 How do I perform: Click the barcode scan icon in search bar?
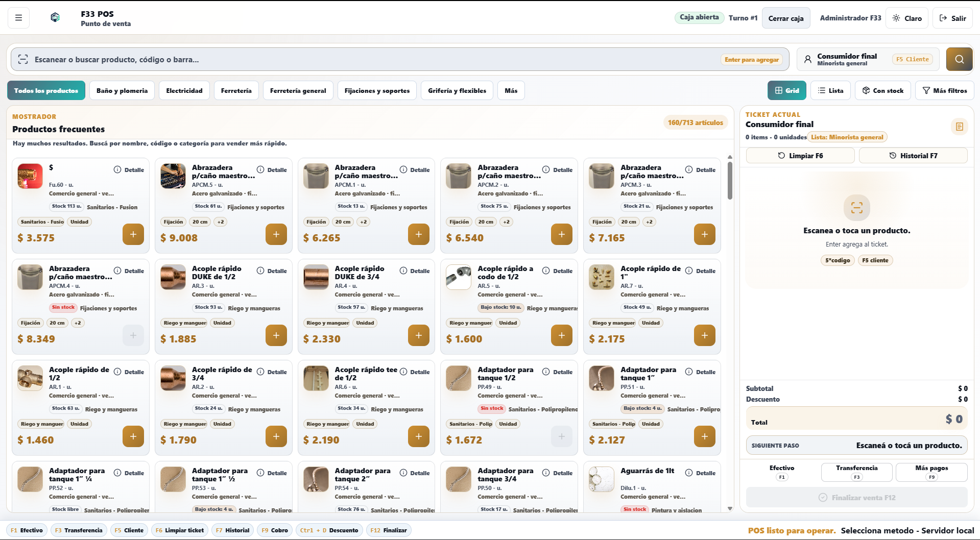coord(23,60)
